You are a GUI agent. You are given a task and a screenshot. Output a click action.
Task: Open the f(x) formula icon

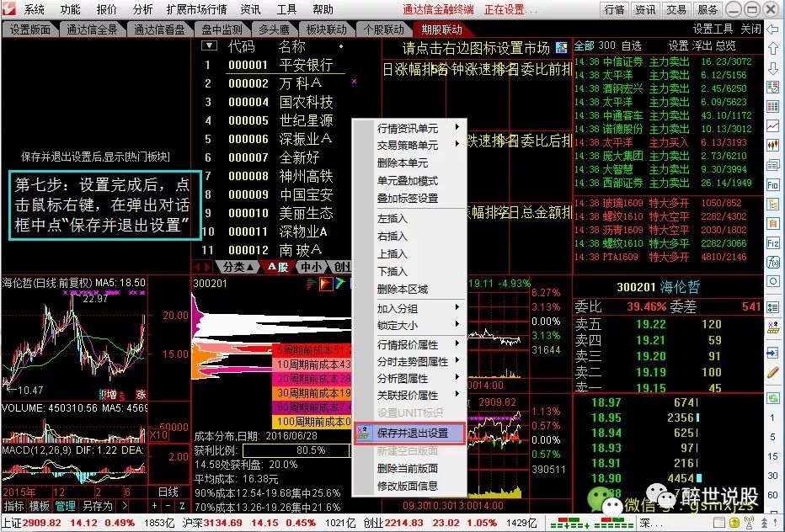[x=772, y=263]
